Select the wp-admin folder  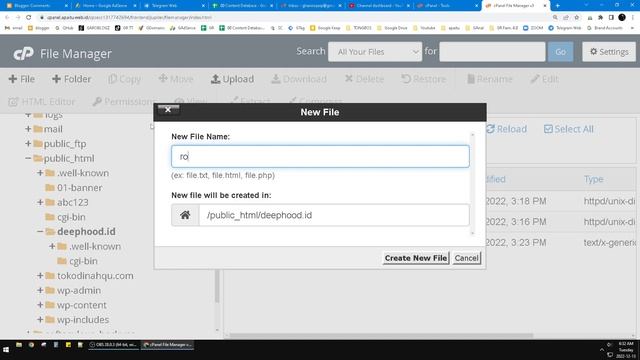(79, 291)
